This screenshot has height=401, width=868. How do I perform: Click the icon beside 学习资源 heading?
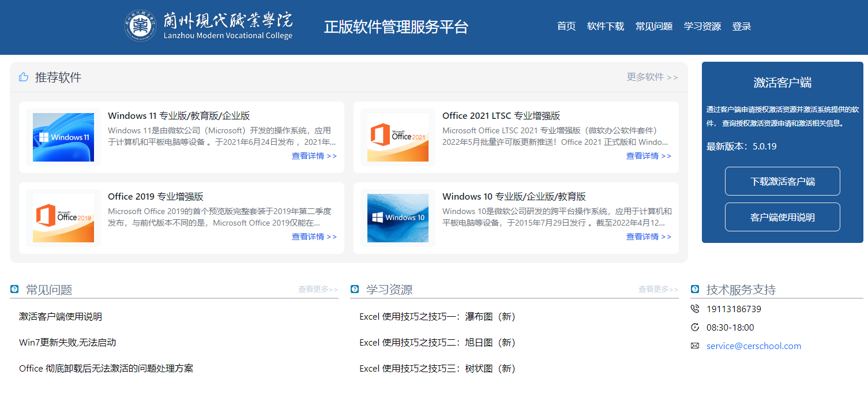355,289
